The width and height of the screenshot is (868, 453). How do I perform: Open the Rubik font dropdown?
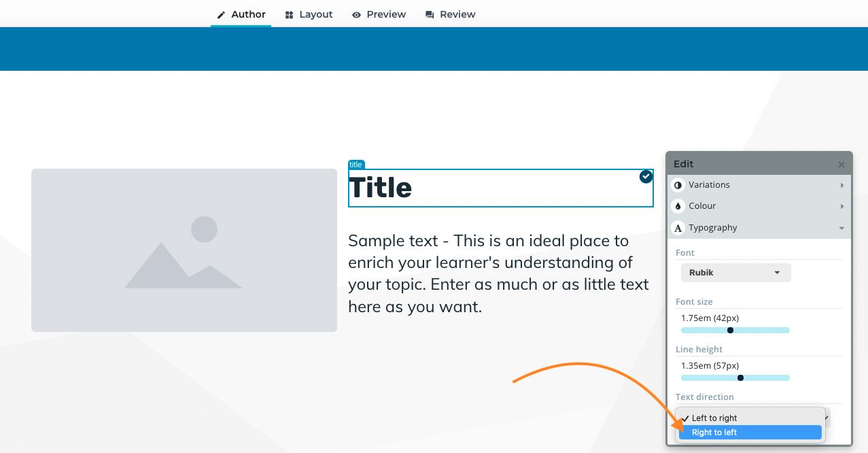736,273
